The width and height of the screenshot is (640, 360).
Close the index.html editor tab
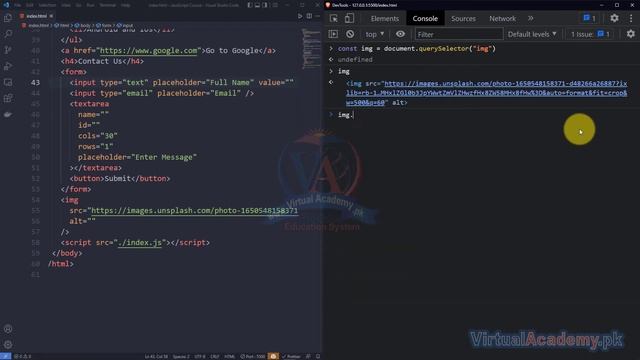coord(51,16)
